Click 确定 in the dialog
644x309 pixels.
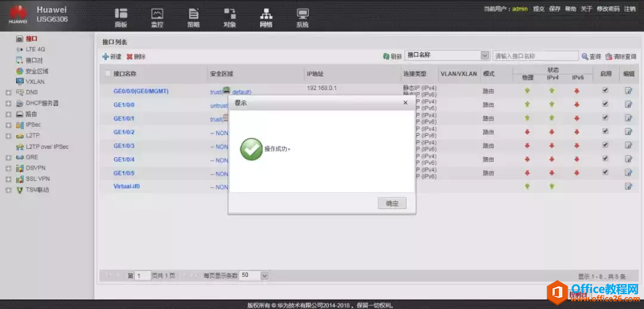pos(392,203)
